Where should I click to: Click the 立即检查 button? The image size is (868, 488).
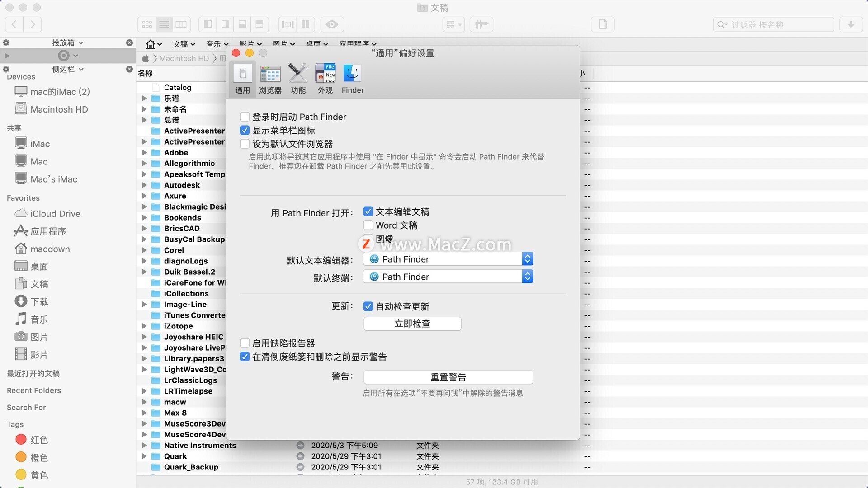coord(412,324)
